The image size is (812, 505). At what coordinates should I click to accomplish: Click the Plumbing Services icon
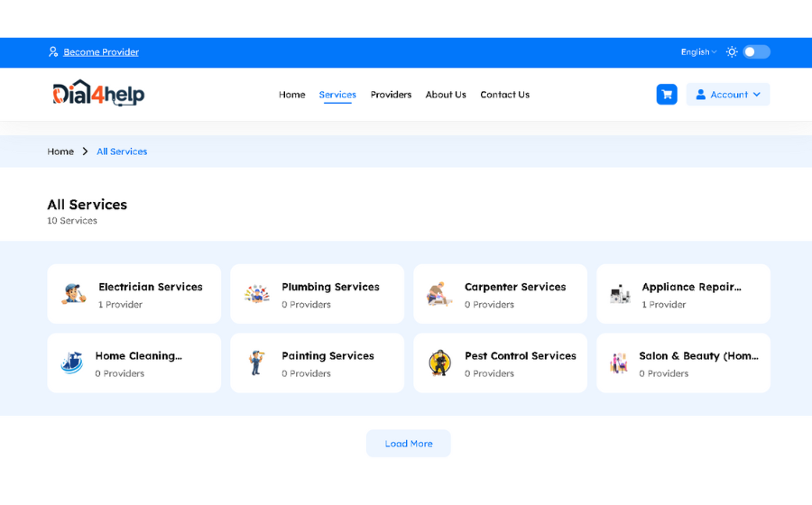click(257, 294)
